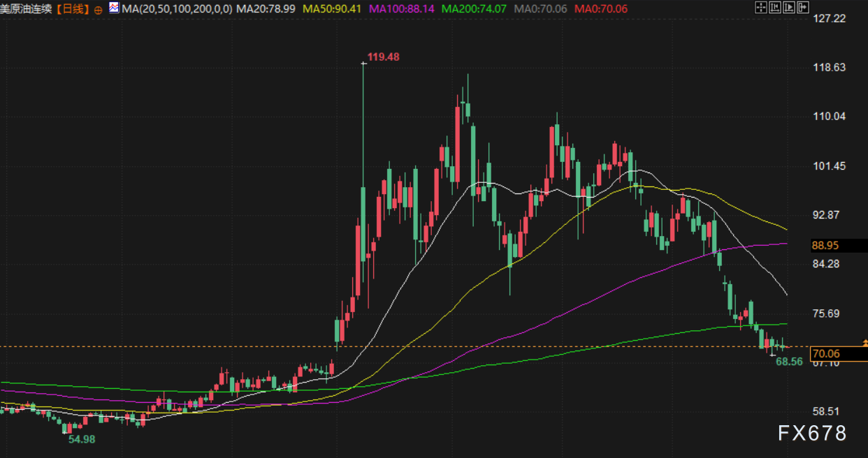868x458 pixels.
Task: Click the red MA0:70.06 label
Action: click(601, 9)
